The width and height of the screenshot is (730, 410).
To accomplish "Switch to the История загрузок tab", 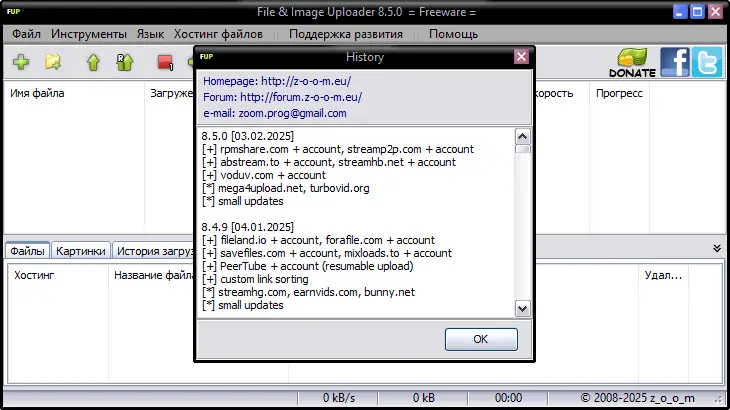I will (x=154, y=251).
